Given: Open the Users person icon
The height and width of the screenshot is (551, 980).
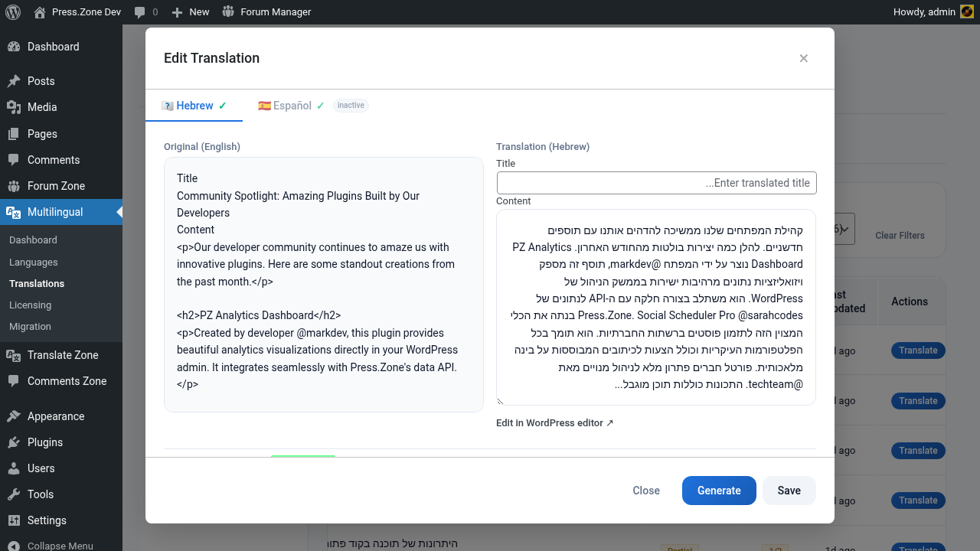Looking at the screenshot, I should 14,468.
